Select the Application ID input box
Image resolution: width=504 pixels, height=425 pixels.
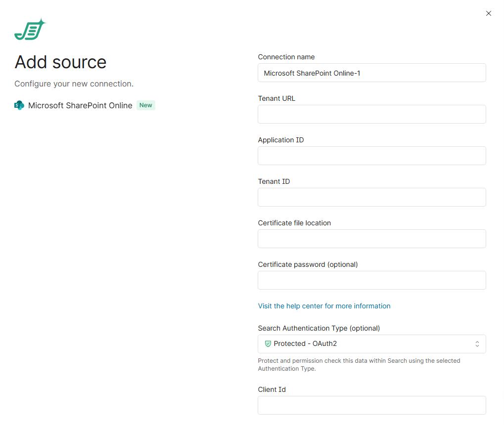tap(371, 156)
